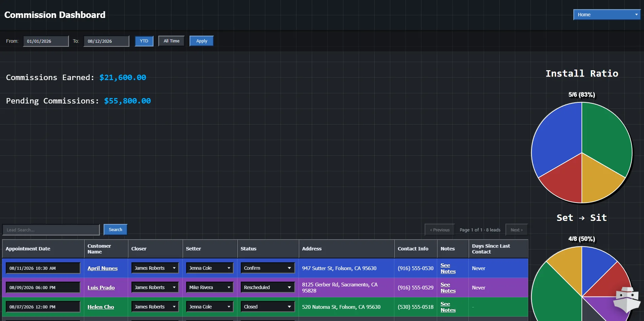Focus the From date field

coord(46,41)
